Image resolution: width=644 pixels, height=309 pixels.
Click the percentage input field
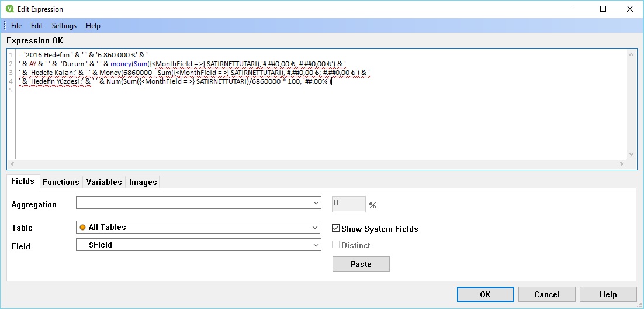tap(349, 204)
